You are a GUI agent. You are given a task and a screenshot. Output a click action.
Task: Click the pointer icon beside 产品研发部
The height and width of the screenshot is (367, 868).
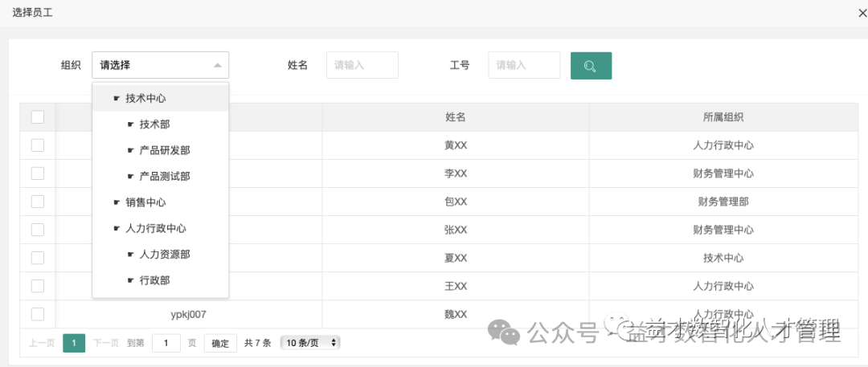coord(131,150)
